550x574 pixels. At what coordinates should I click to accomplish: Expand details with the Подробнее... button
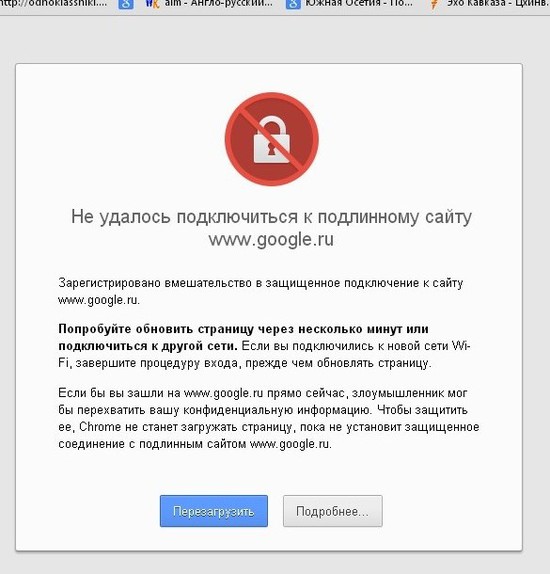pos(332,511)
